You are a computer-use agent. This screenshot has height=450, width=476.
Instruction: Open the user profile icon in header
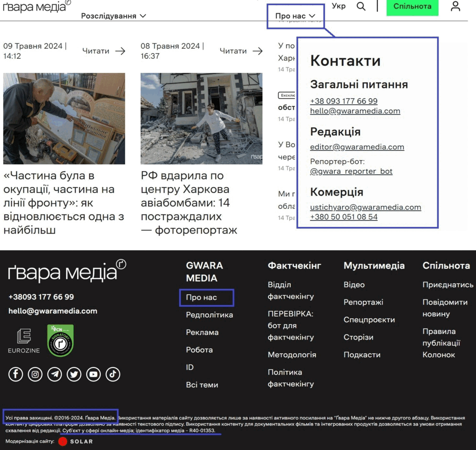click(x=455, y=6)
